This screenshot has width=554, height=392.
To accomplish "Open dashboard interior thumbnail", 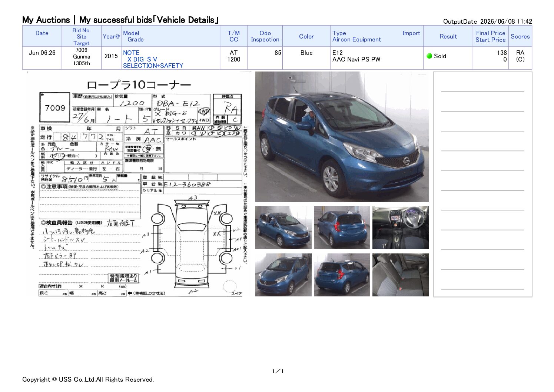I will tap(401, 227).
